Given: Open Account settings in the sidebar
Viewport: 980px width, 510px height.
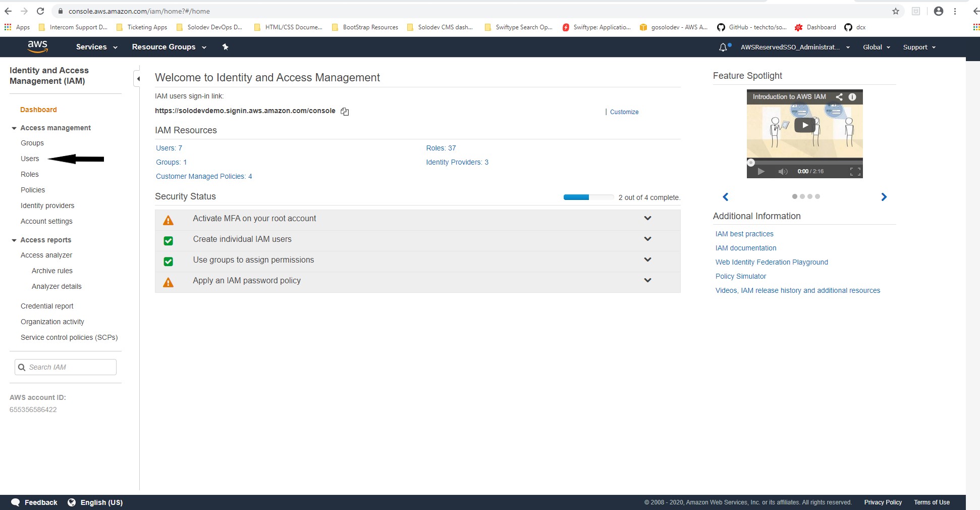Looking at the screenshot, I should [x=46, y=221].
